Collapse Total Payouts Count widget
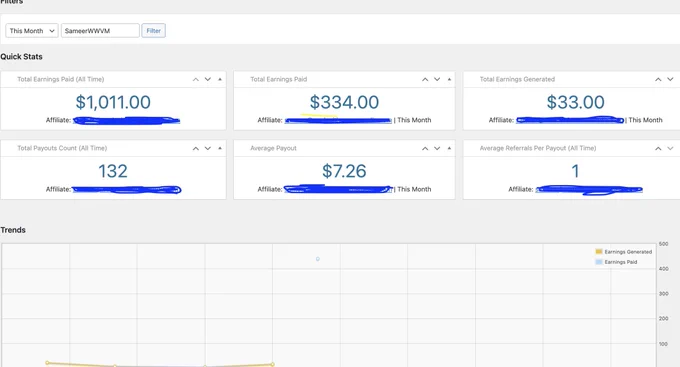 coord(220,148)
